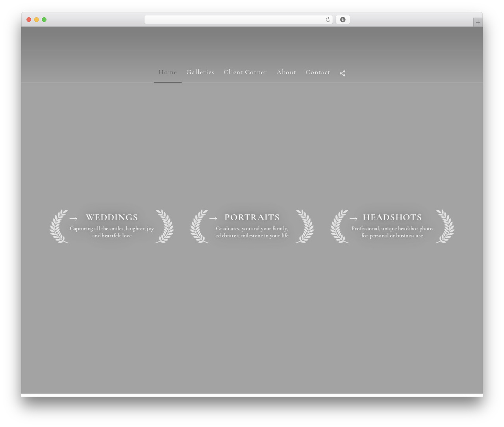
Task: Open the About page
Action: pos(286,72)
